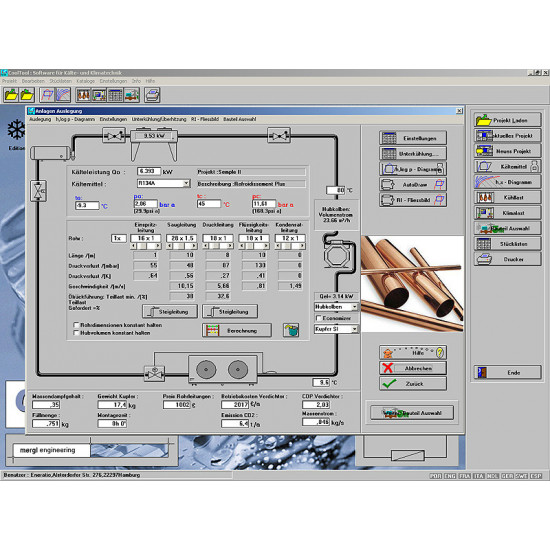This screenshot has height=550, width=550.
Task: Click Steigleitung under Saugleitung column
Action: (x=170, y=311)
